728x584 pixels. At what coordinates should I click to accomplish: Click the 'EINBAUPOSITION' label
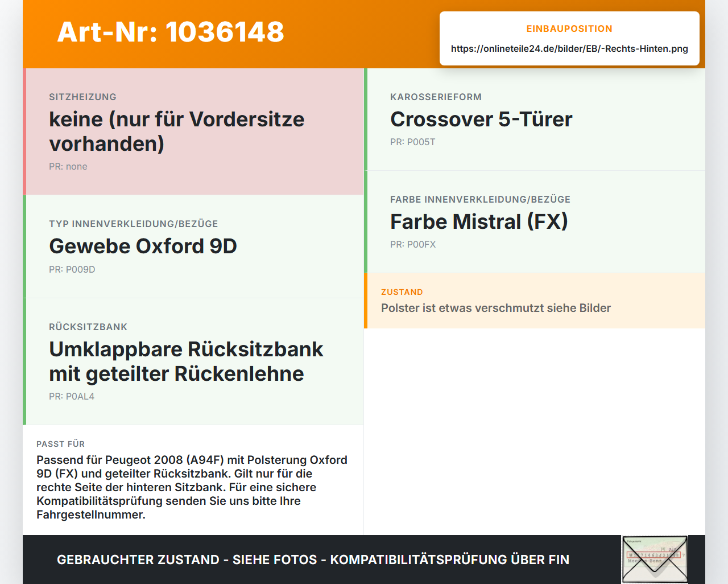569,29
